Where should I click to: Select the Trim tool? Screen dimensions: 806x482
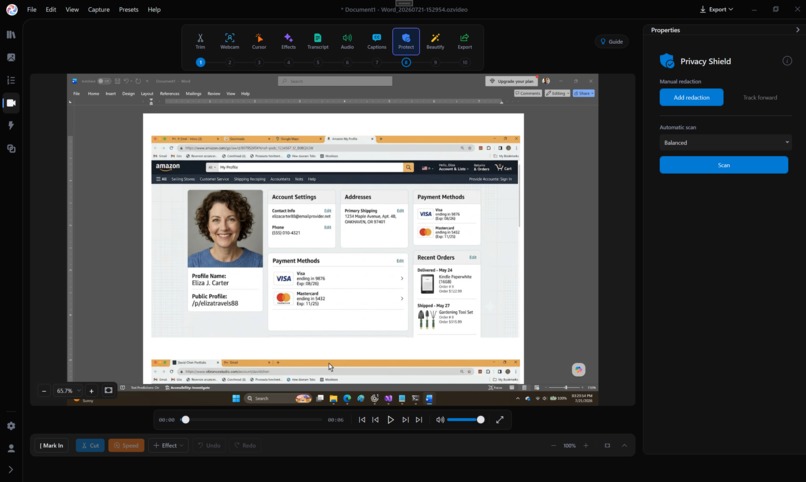[x=200, y=41]
